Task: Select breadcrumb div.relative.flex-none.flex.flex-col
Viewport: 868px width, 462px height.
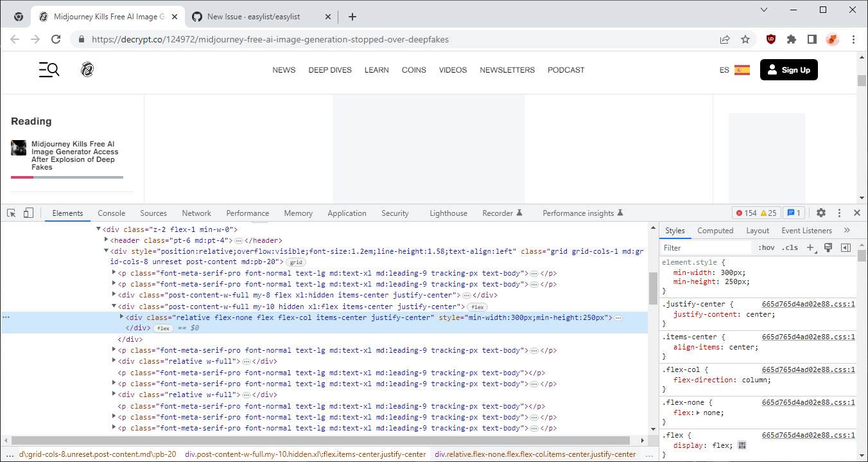Action: [x=535, y=454]
